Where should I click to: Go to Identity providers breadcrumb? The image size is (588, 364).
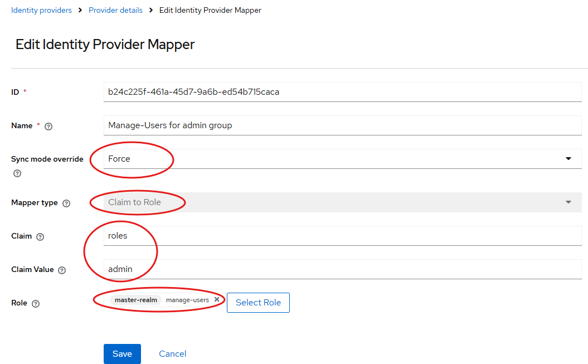(41, 10)
